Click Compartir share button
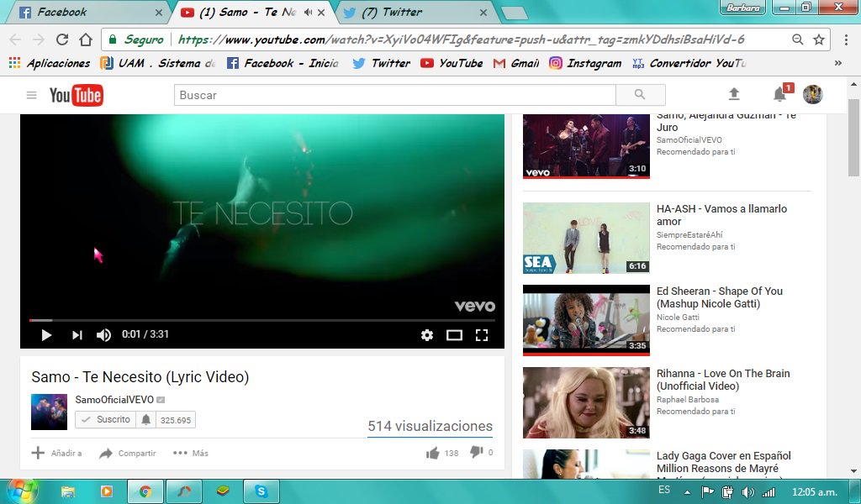The height and width of the screenshot is (504, 861). [128, 453]
